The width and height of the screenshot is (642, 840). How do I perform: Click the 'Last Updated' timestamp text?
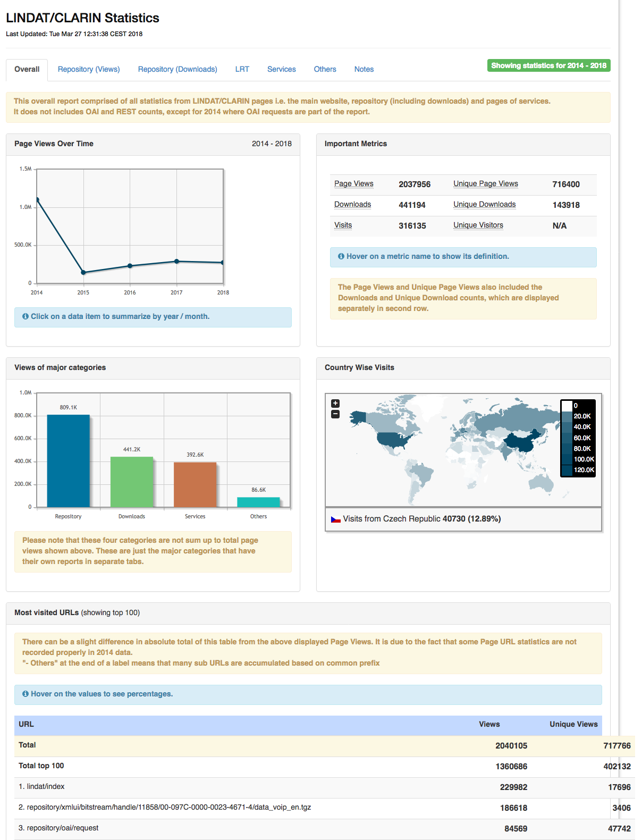point(74,34)
